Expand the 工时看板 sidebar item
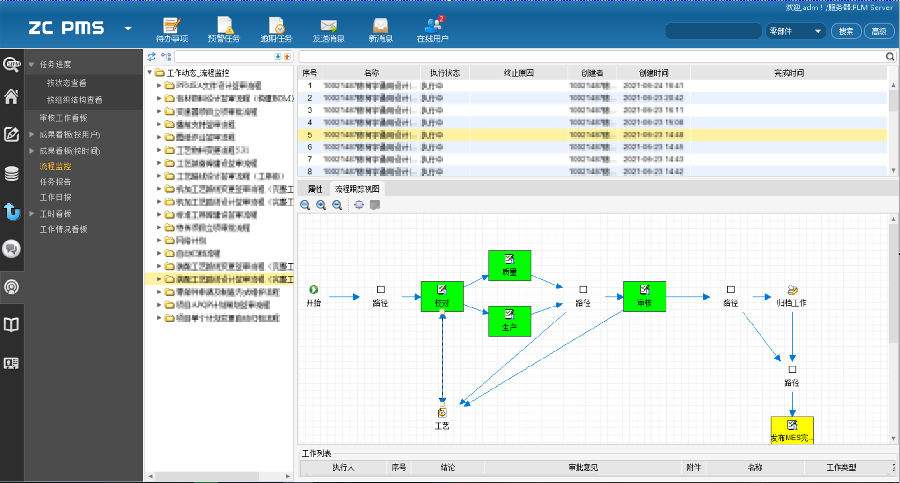Viewport: 900px width, 483px height. [x=32, y=214]
